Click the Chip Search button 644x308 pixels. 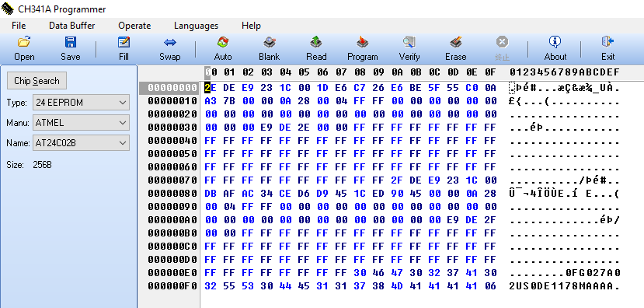pyautogui.click(x=37, y=81)
